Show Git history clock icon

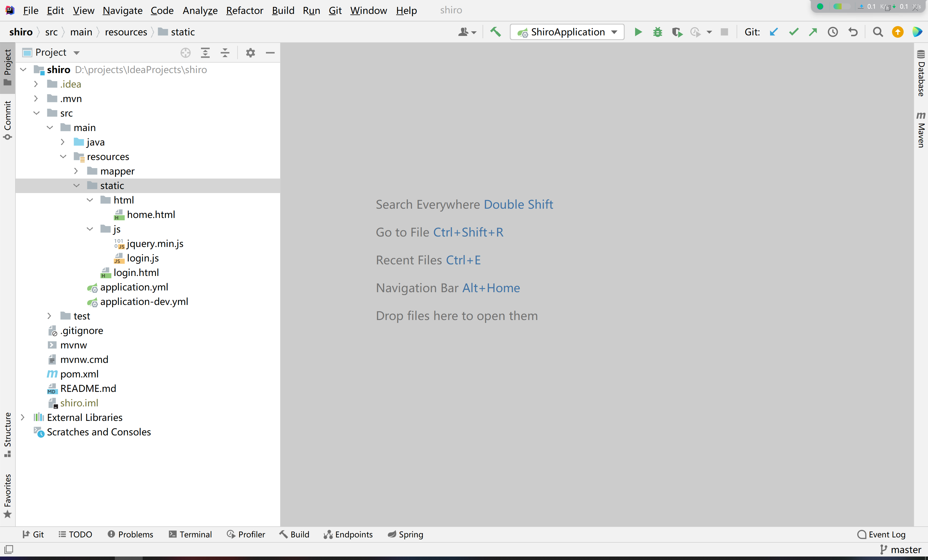[833, 32]
